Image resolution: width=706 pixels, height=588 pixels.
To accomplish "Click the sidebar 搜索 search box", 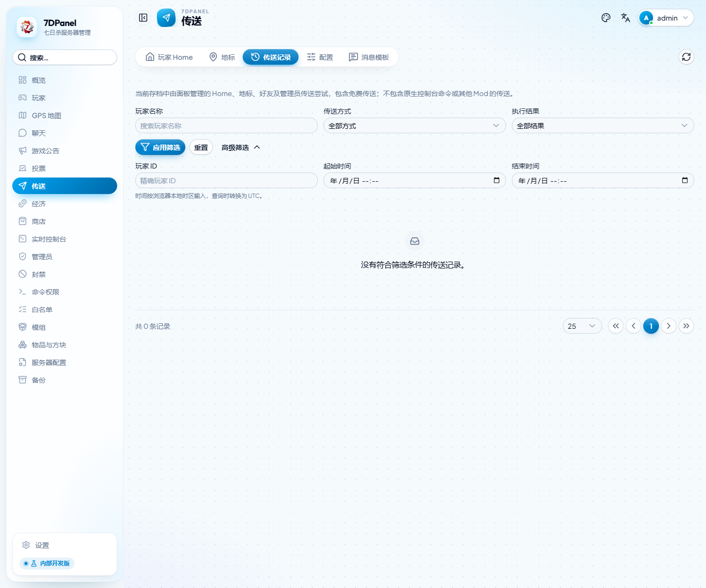I will 65,57.
